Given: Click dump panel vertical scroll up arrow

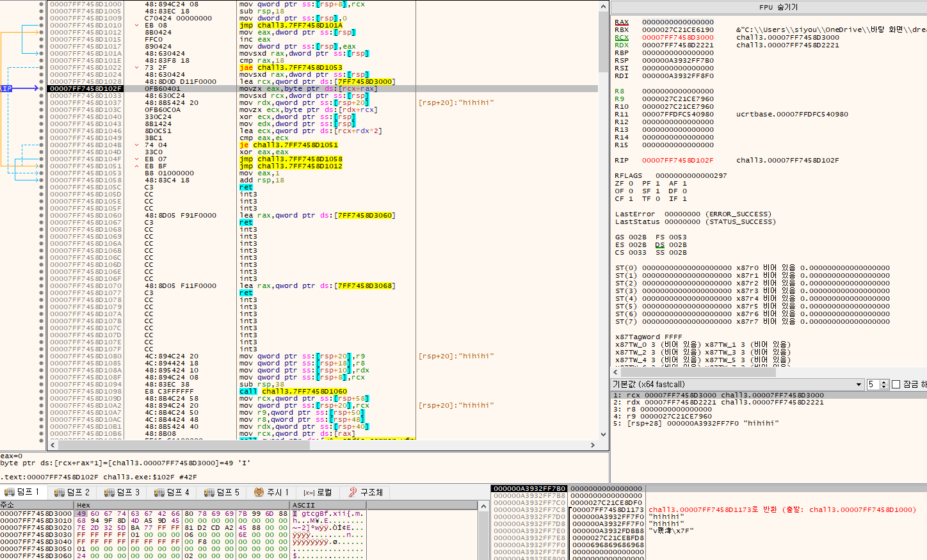Looking at the screenshot, I should [x=483, y=506].
